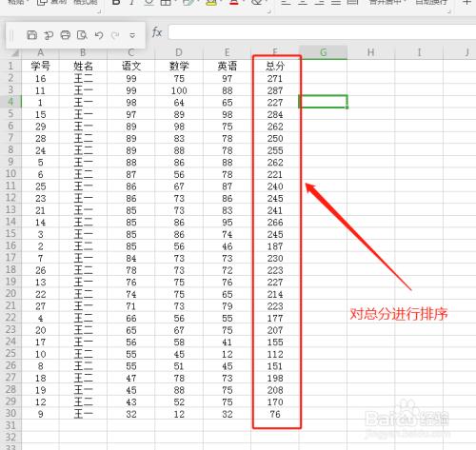Select row 31 header
Viewport: 476px width, 450px height.
(x=10, y=425)
